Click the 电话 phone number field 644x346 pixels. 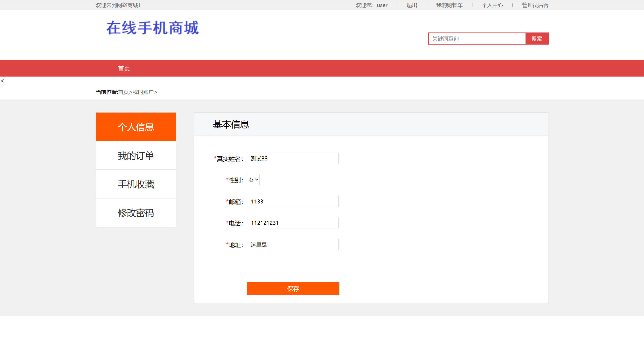pyautogui.click(x=293, y=223)
